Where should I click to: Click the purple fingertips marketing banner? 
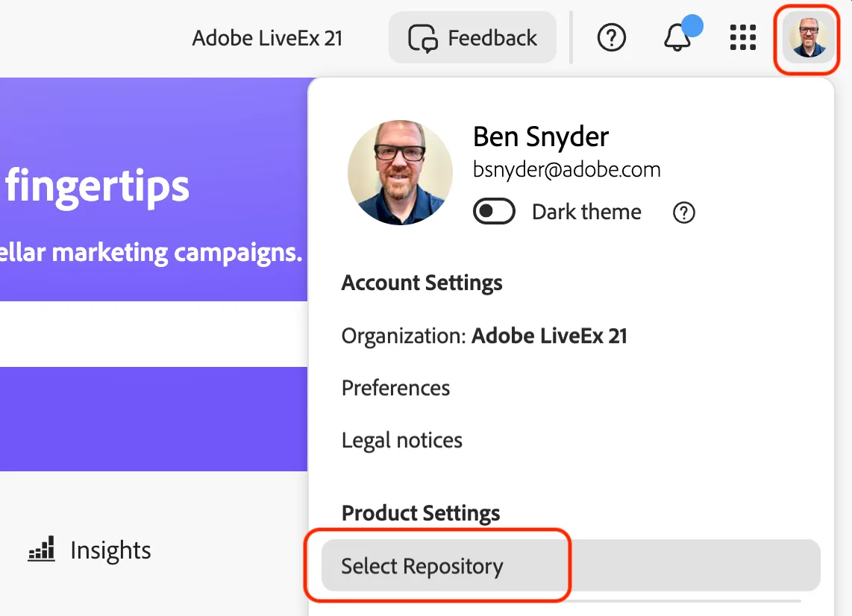154,189
